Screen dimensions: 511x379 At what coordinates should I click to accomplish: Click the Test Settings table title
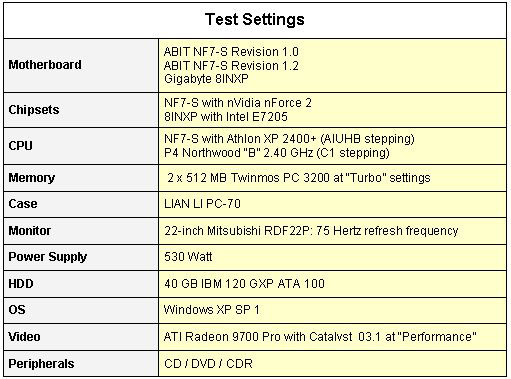point(255,19)
